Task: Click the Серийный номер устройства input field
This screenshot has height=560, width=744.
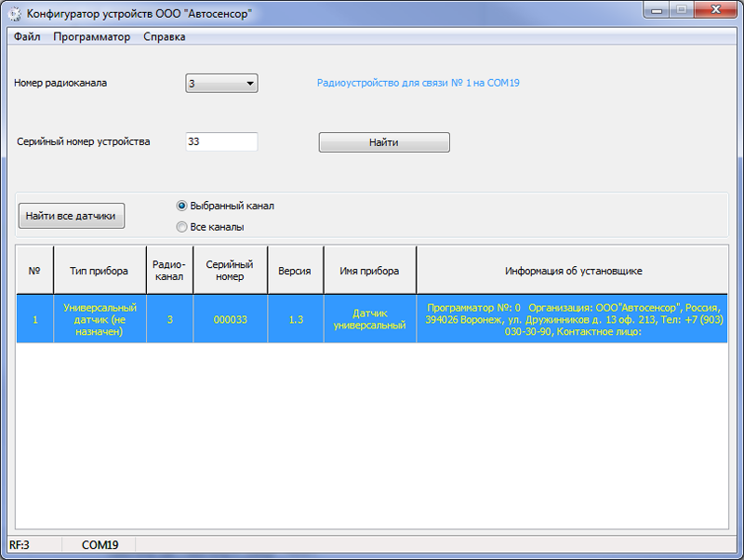Action: [221, 142]
